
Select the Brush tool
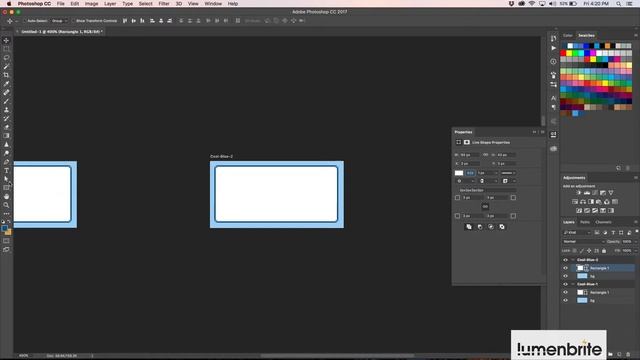tap(6, 101)
